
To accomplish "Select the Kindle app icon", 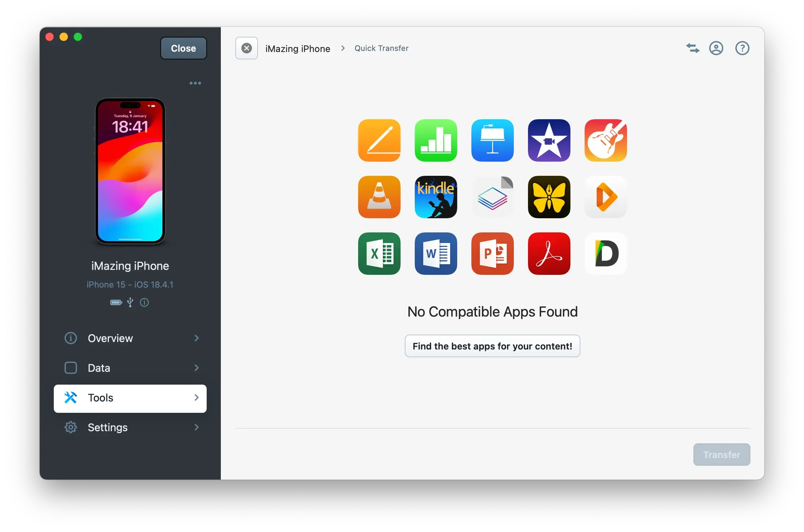I will pyautogui.click(x=436, y=197).
